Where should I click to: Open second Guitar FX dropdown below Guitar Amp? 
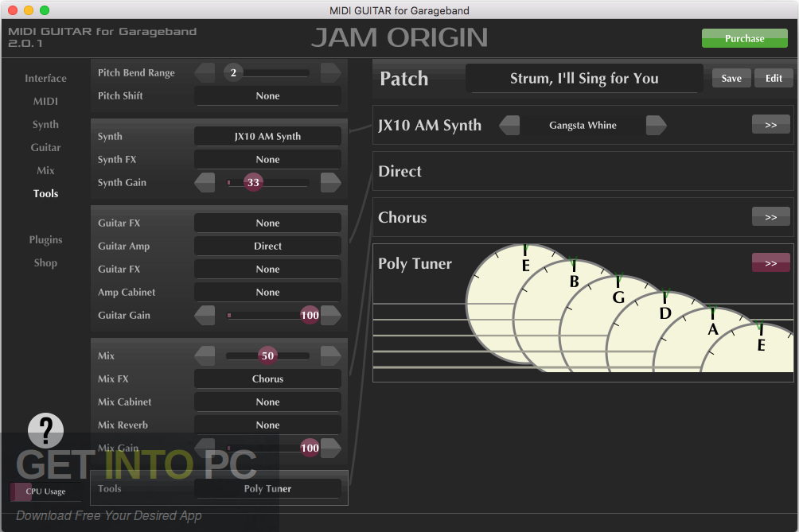(267, 269)
